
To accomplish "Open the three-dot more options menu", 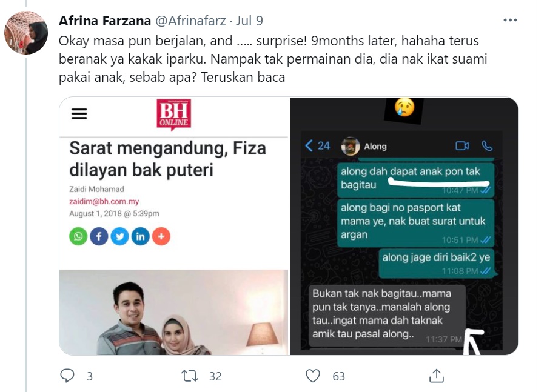I will point(510,20).
